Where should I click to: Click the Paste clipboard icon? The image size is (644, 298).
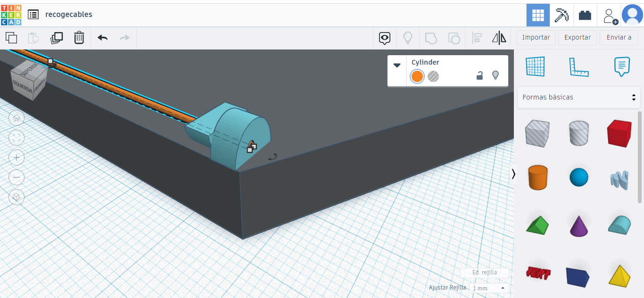click(33, 38)
